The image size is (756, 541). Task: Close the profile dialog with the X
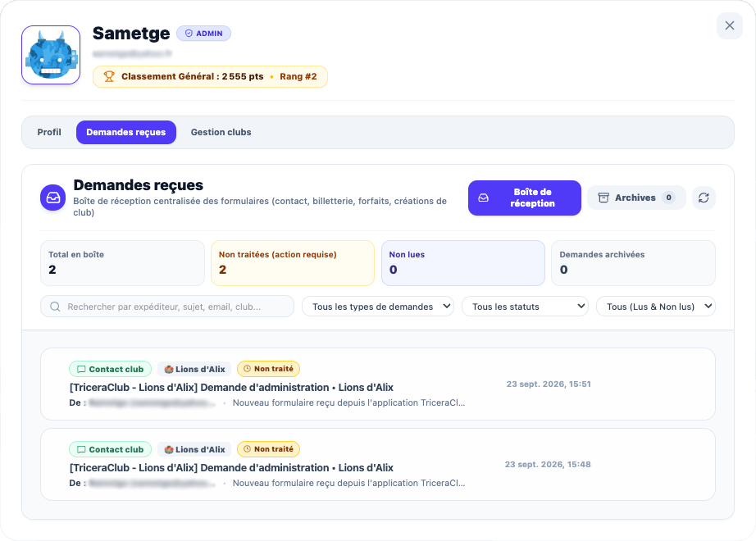(730, 25)
